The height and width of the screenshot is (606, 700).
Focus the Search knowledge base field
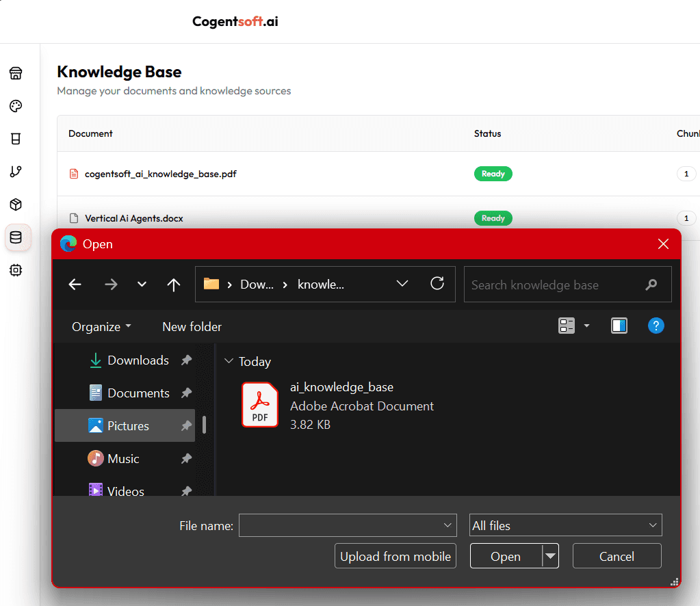click(567, 285)
